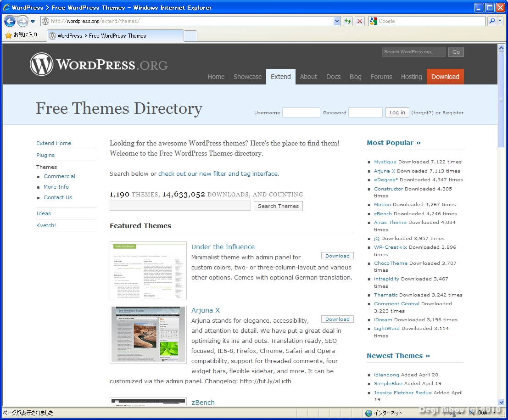Image resolution: width=508 pixels, height=420 pixels.
Task: Click the orange Download nav button
Action: click(x=445, y=77)
